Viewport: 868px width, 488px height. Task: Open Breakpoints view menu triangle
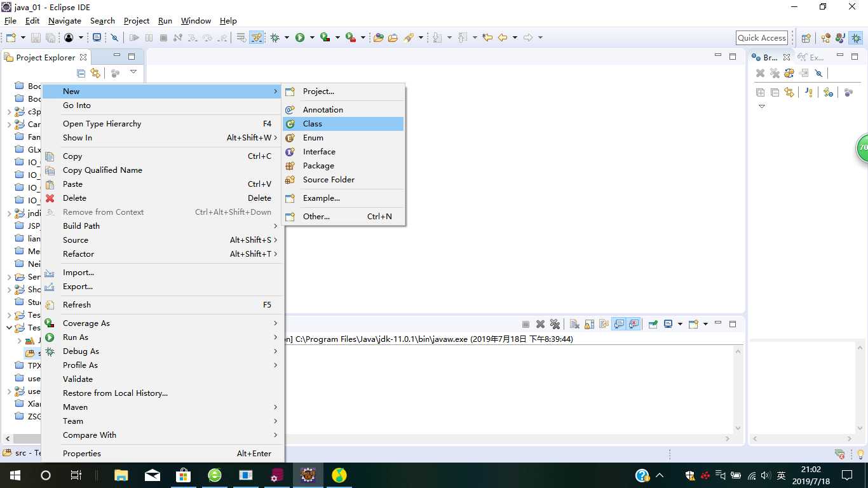pos(762,106)
